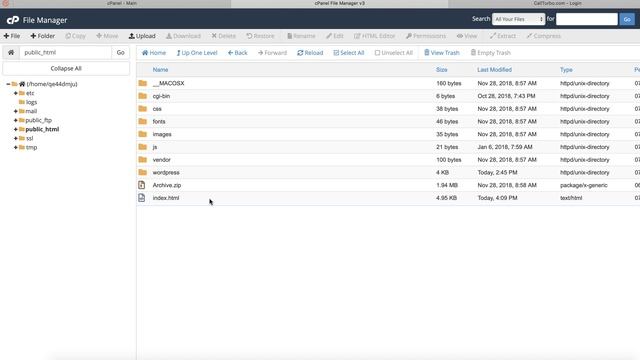Click the View toolbar button
The height and width of the screenshot is (360, 640).
coord(467,36)
